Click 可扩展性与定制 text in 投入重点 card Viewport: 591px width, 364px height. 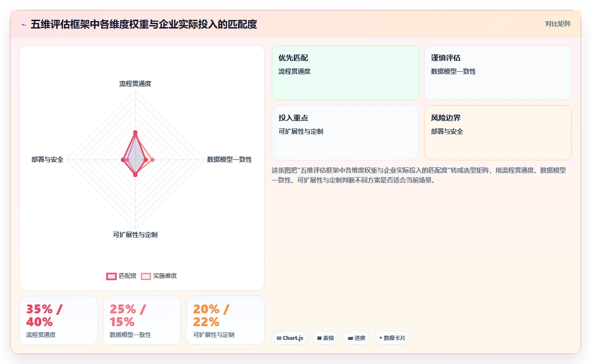point(301,131)
